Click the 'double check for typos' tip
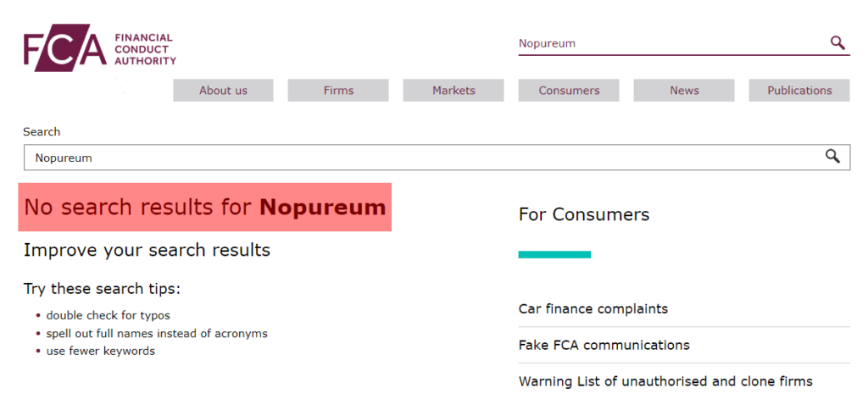 [x=108, y=315]
